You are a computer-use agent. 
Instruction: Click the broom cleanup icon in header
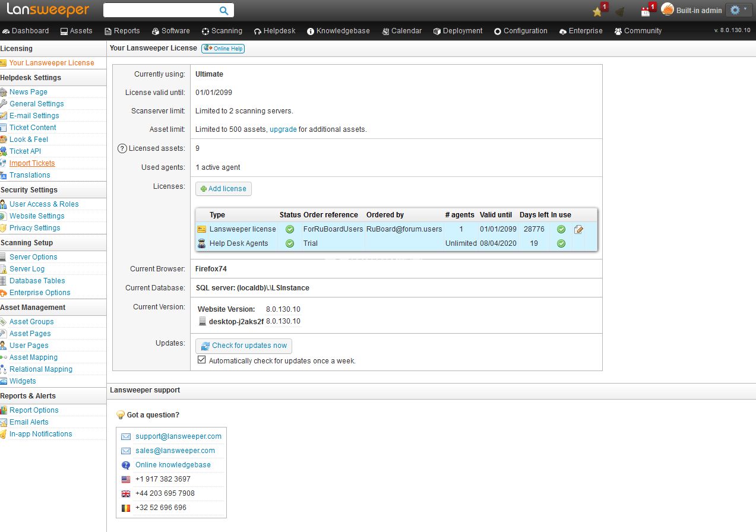pyautogui.click(x=620, y=11)
